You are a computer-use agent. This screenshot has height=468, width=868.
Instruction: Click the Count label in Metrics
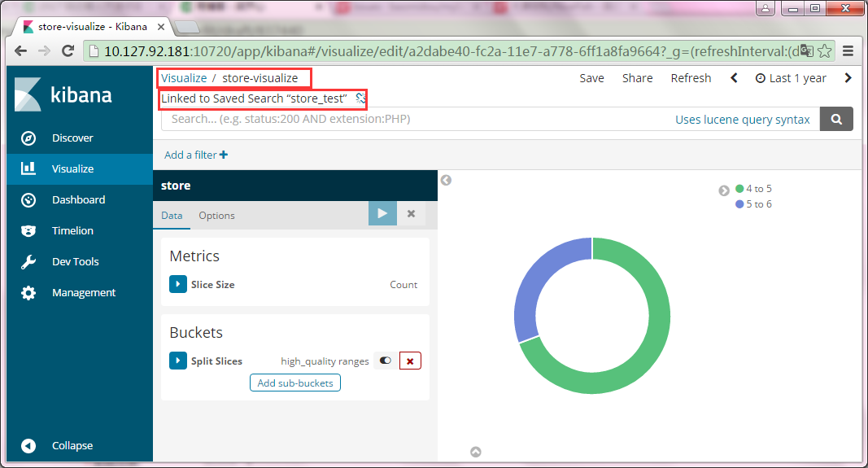click(403, 285)
